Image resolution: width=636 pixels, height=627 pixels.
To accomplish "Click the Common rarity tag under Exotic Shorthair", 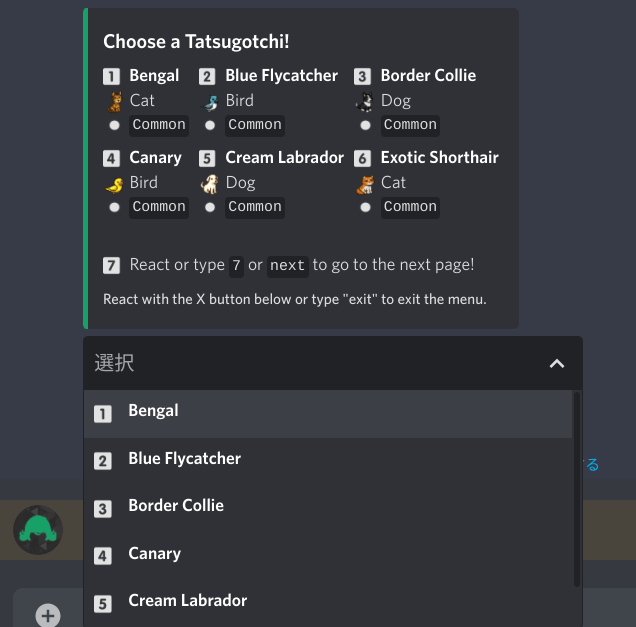I will coord(410,207).
